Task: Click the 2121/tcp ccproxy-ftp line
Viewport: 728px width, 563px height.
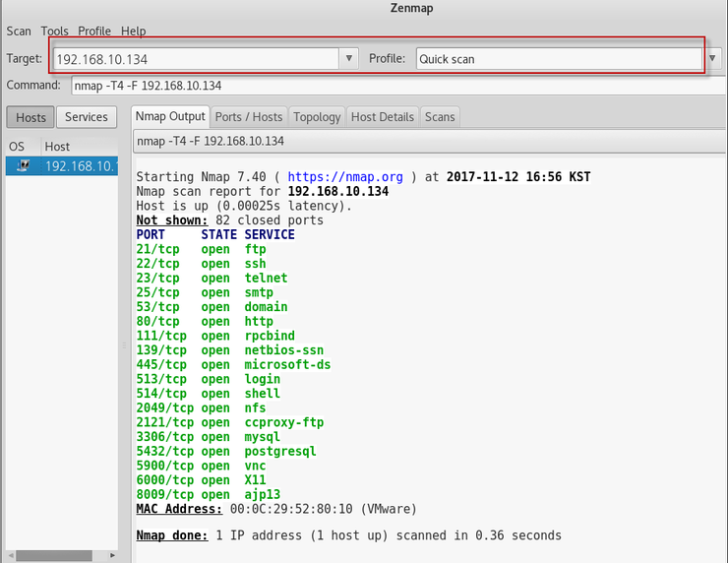Action: pyautogui.click(x=230, y=422)
